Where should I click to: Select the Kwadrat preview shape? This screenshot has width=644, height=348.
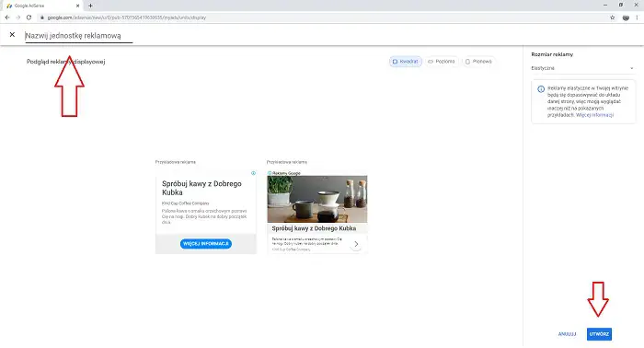(406, 62)
